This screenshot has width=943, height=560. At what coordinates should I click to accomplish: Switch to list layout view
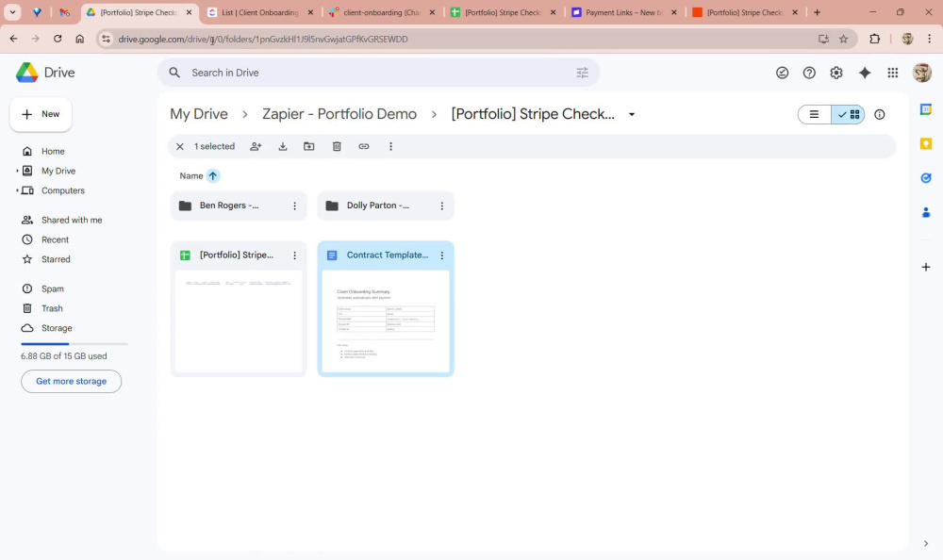(815, 114)
